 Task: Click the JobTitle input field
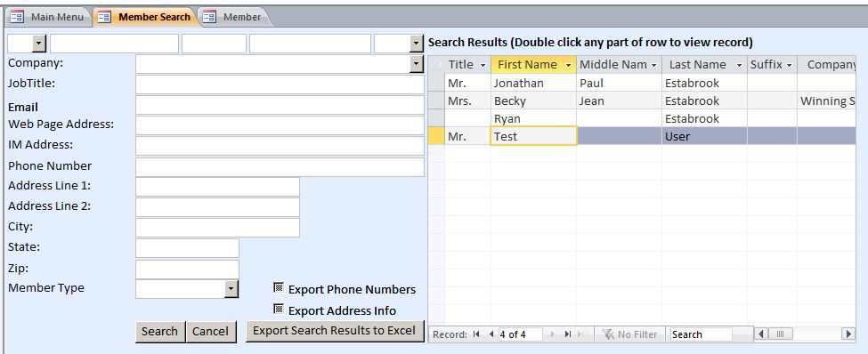(280, 84)
